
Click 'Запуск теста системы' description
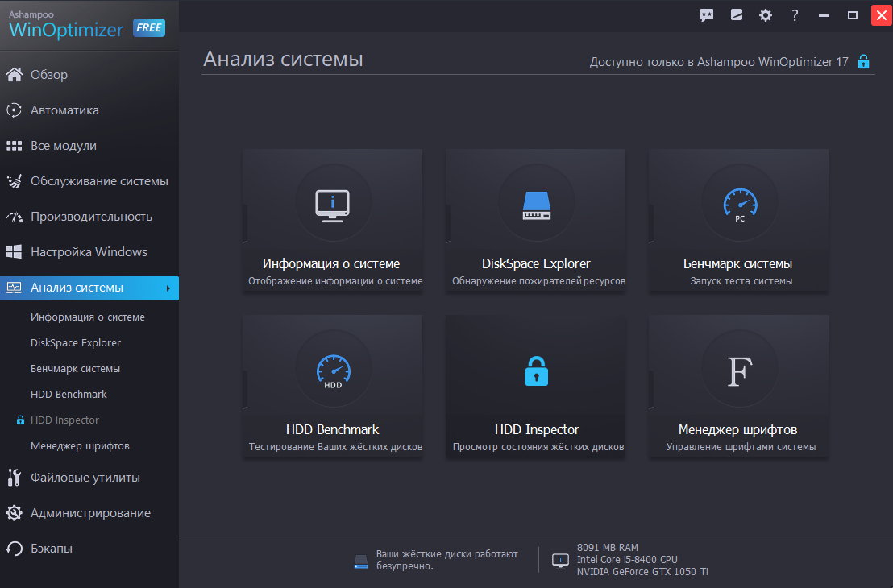tap(741, 280)
